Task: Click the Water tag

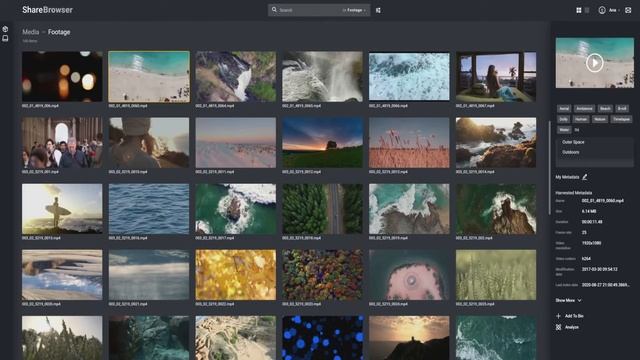Action: tap(564, 130)
